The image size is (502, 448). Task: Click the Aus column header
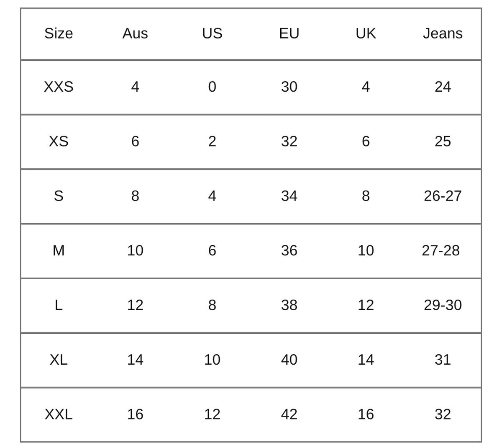point(135,33)
